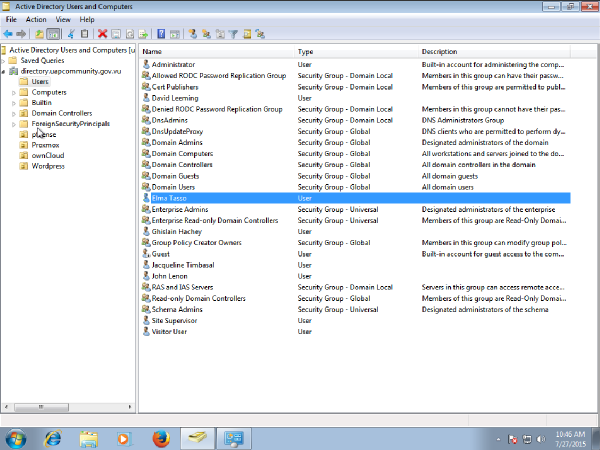Click the tree pane scroll-right arrow
This screenshot has height=450, width=600.
(130, 407)
